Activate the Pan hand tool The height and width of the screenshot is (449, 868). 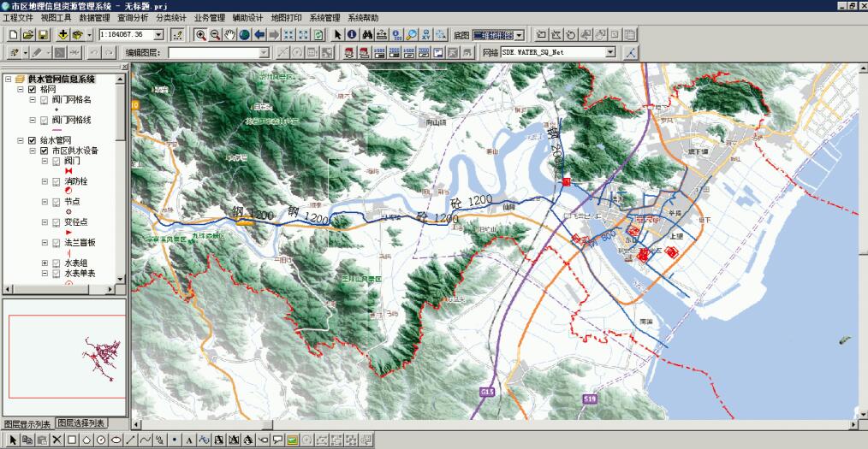pyautogui.click(x=229, y=35)
